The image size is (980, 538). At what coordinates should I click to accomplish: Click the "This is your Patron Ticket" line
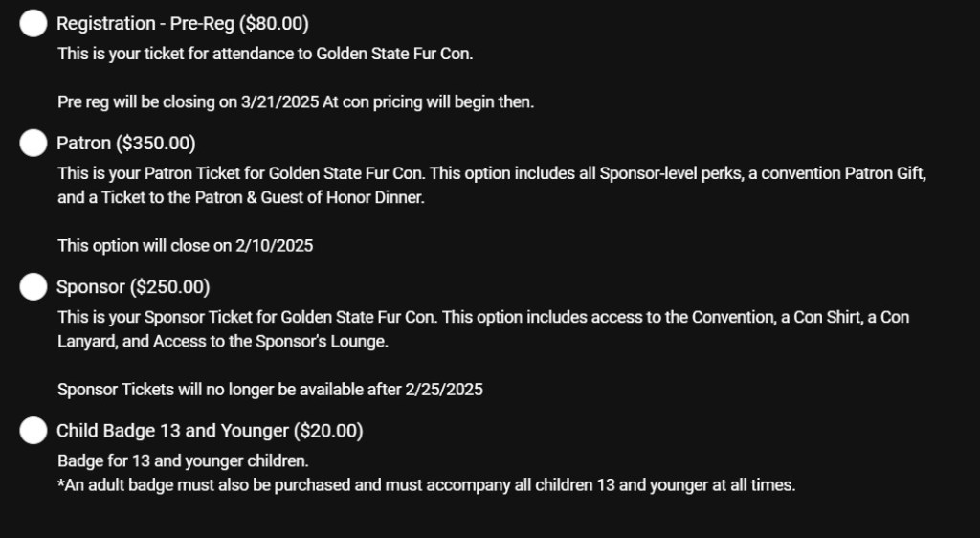click(x=491, y=174)
